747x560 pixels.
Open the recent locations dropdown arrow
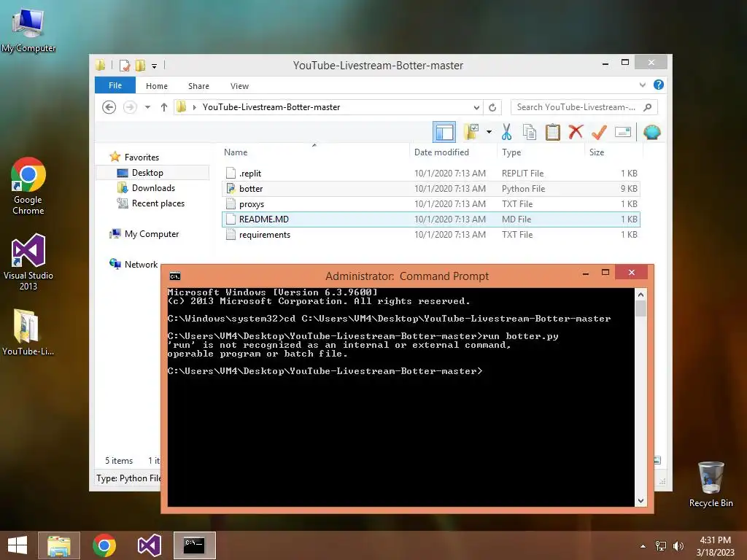pyautogui.click(x=147, y=107)
